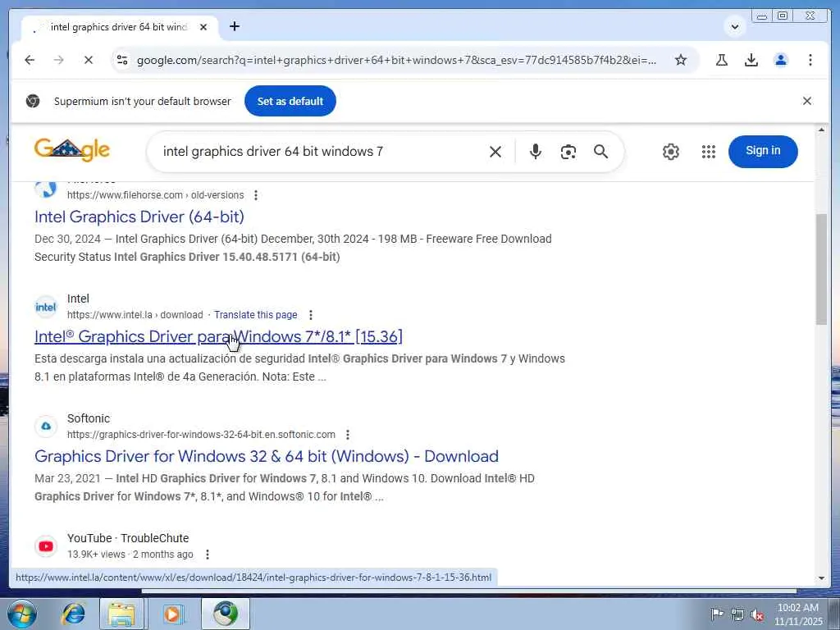The height and width of the screenshot is (630, 840).
Task: Expand the tab search dropdown arrow
Action: 735,27
